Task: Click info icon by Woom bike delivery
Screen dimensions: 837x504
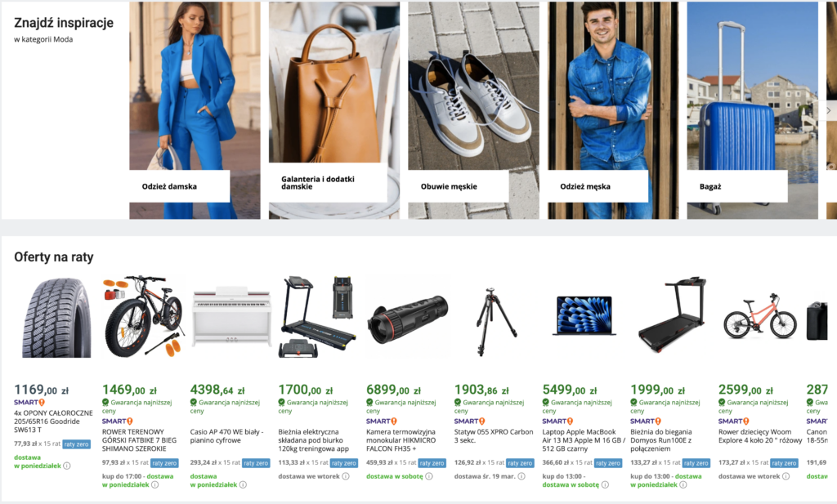Action: pyautogui.click(x=786, y=476)
